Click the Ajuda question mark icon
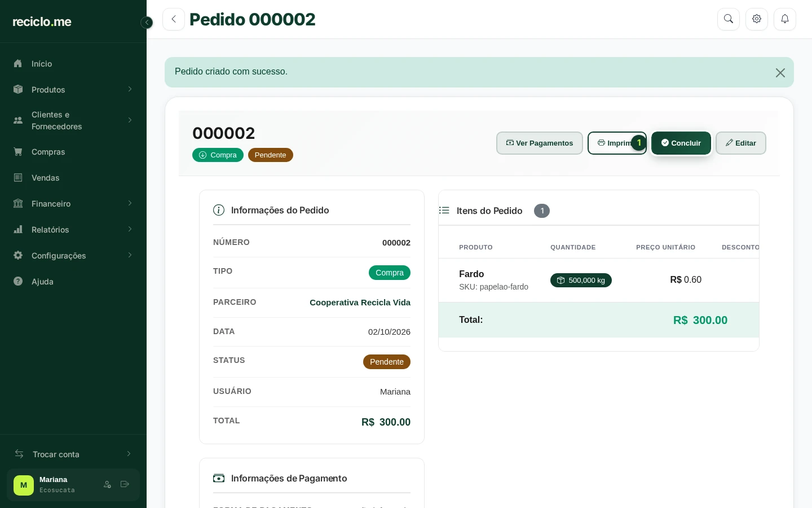812x508 pixels. pos(18,282)
